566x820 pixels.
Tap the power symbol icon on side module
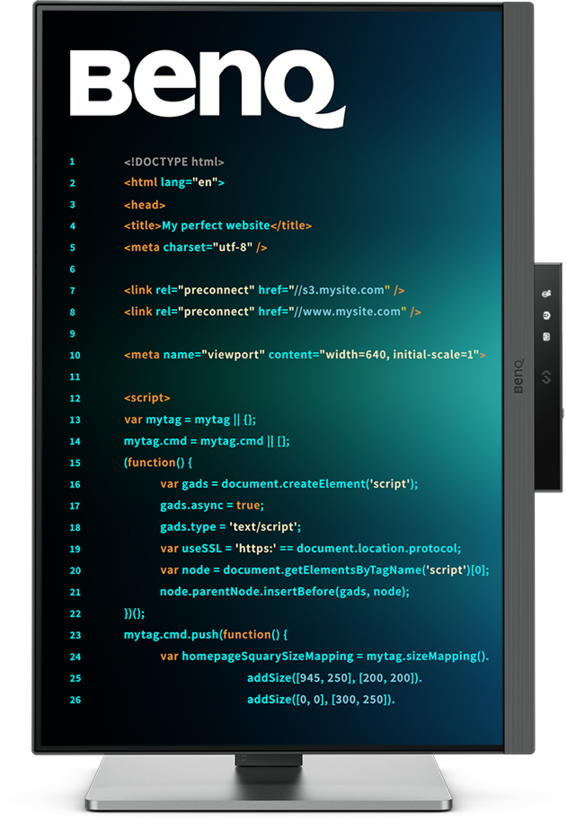point(546,315)
